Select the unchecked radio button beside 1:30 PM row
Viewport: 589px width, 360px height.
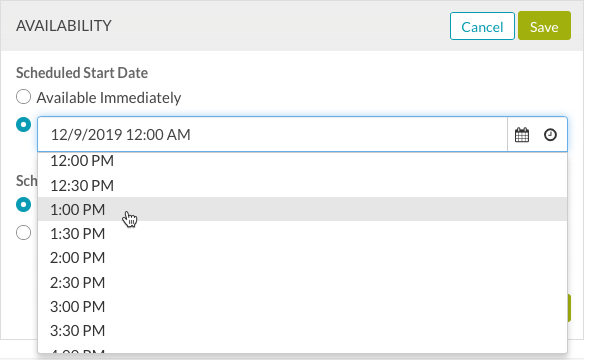click(x=23, y=233)
